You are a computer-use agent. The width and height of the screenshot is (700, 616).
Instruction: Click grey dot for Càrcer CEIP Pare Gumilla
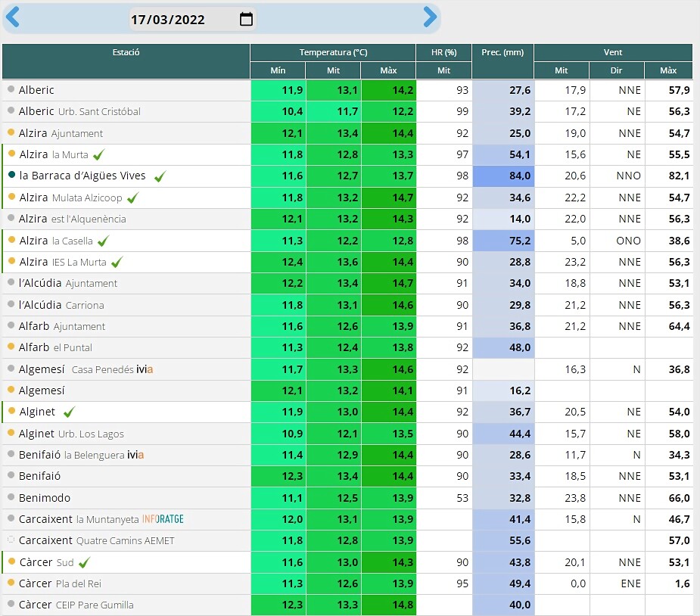[x=11, y=603]
